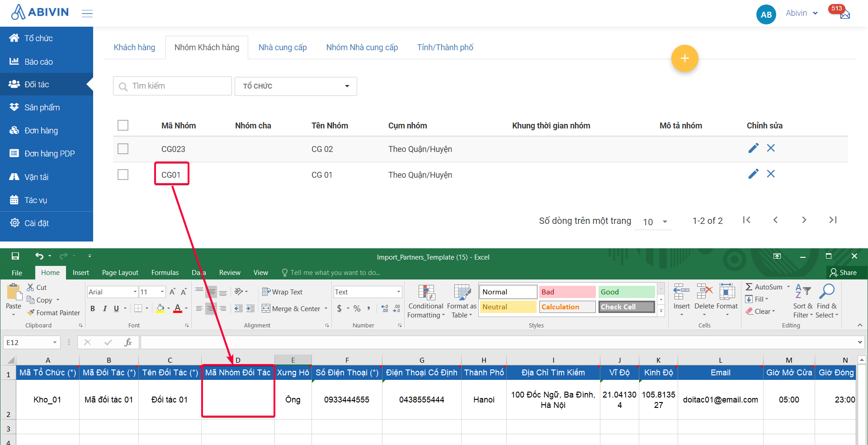Image resolution: width=868 pixels, height=445 pixels.
Task: Go to last page of results
Action: click(833, 220)
